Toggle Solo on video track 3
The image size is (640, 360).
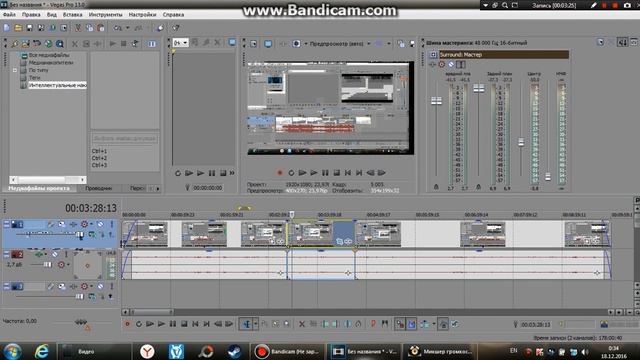click(x=111, y=287)
